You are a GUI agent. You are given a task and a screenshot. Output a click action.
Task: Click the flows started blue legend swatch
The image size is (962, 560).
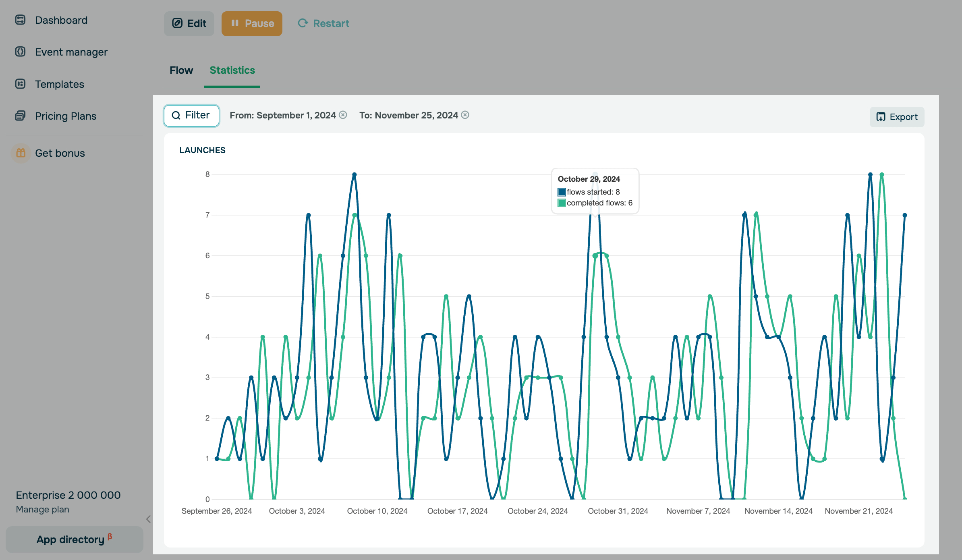coord(562,192)
